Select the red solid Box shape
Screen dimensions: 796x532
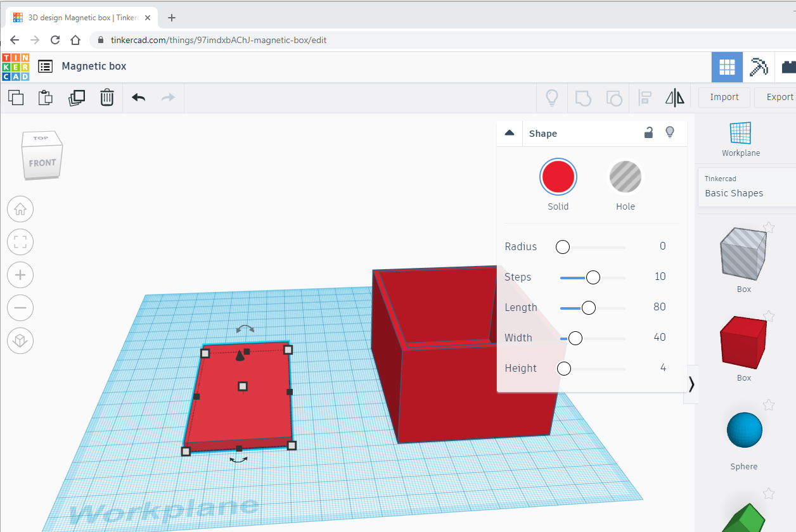point(743,343)
